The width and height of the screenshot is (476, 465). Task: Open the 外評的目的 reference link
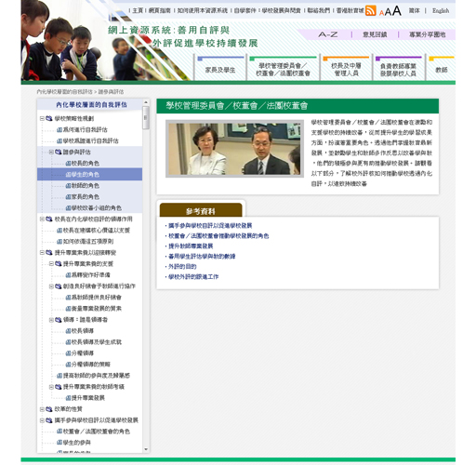point(182,267)
